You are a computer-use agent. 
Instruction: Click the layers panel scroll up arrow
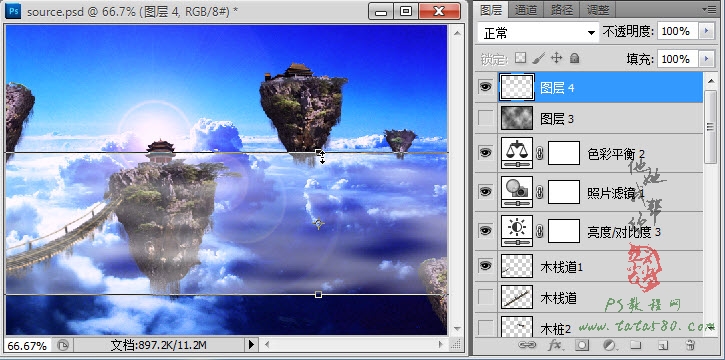710,80
